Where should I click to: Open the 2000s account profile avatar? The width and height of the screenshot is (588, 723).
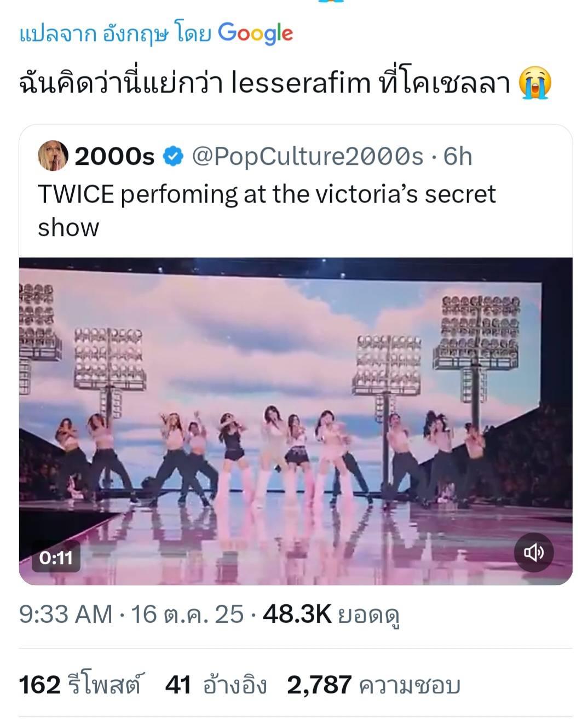(53, 156)
